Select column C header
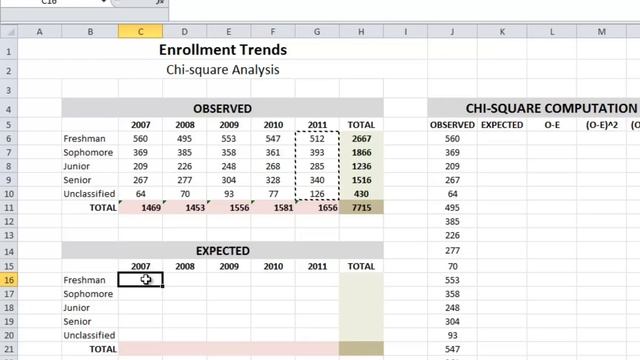The image size is (640, 360). tap(140, 31)
